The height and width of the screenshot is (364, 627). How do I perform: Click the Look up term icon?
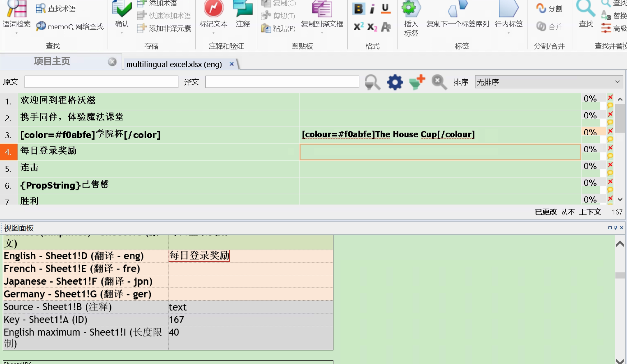tap(41, 9)
